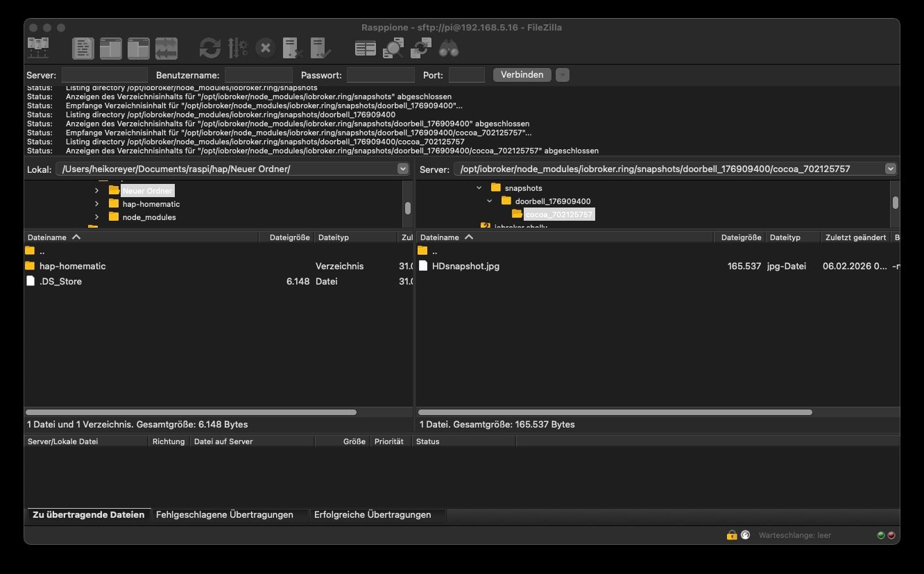Open the remote server path dropdown
The width and height of the screenshot is (924, 574).
click(x=891, y=169)
